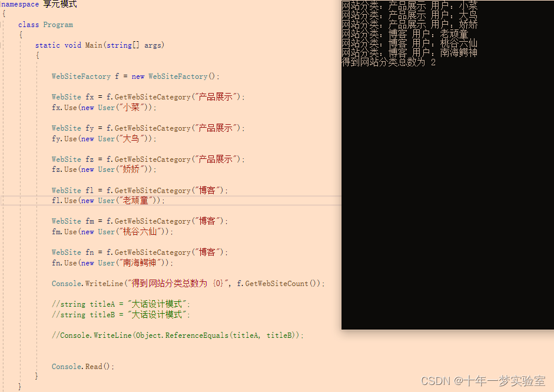The image size is (554, 392).
Task: Click the "WebSite fx = f.GetWebSiteCategory" line
Action: coord(148,97)
